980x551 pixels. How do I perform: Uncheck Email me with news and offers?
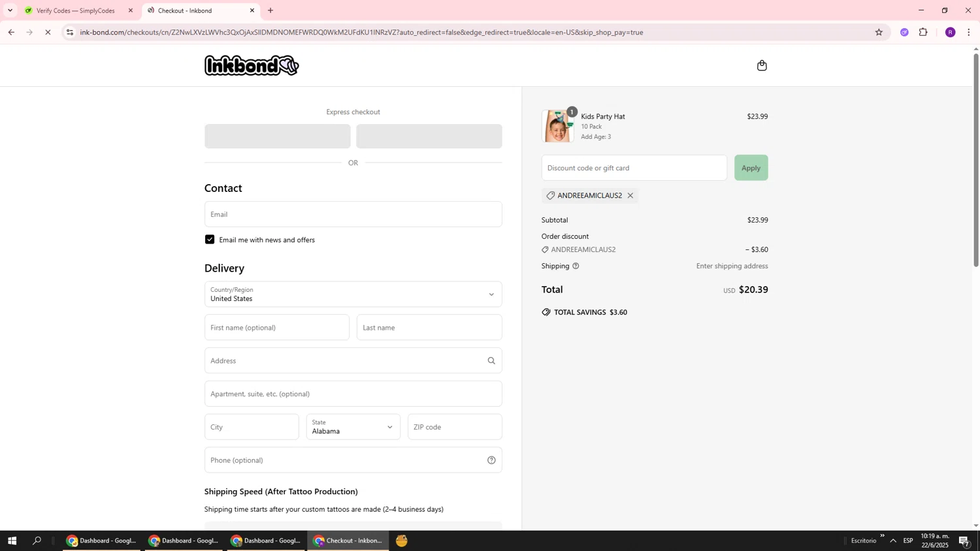(x=210, y=240)
